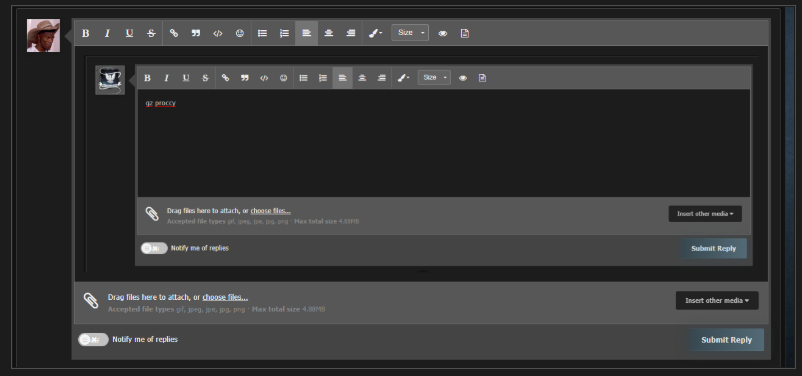Insert code using the outer toolbar
This screenshot has width=802, height=376.
pos(218,33)
